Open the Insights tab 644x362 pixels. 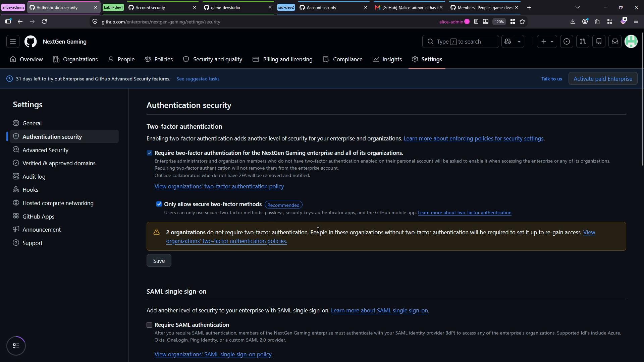[x=387, y=59]
